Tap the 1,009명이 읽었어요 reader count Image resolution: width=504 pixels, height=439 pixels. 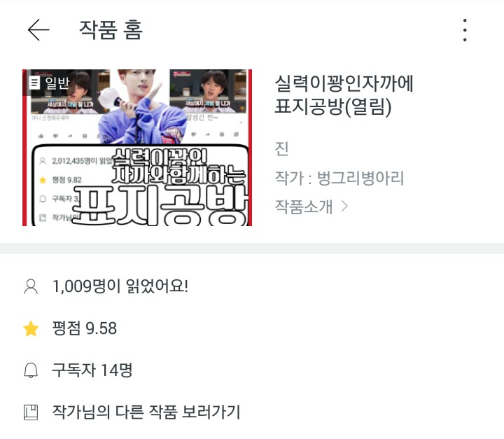120,286
